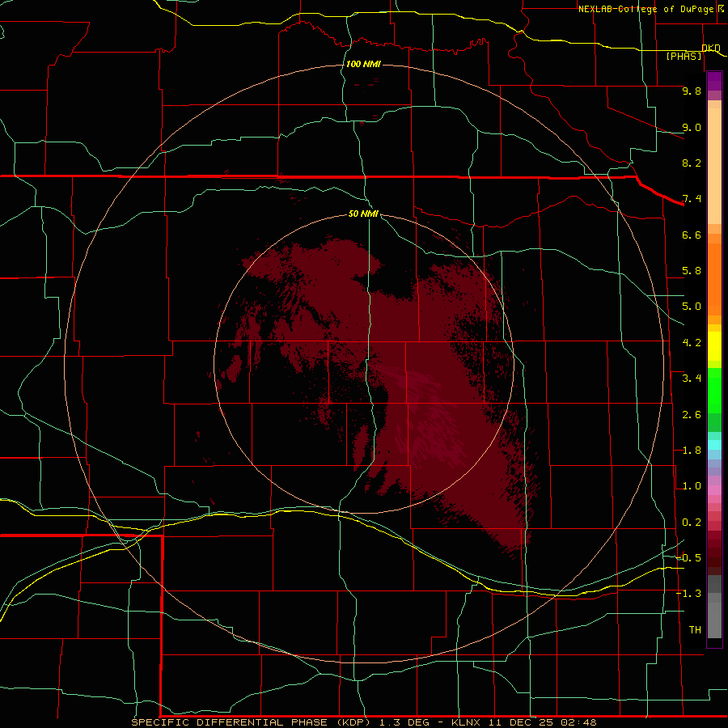The height and width of the screenshot is (728, 728).
Task: Click the 5.0 value on the color scale
Action: click(692, 307)
